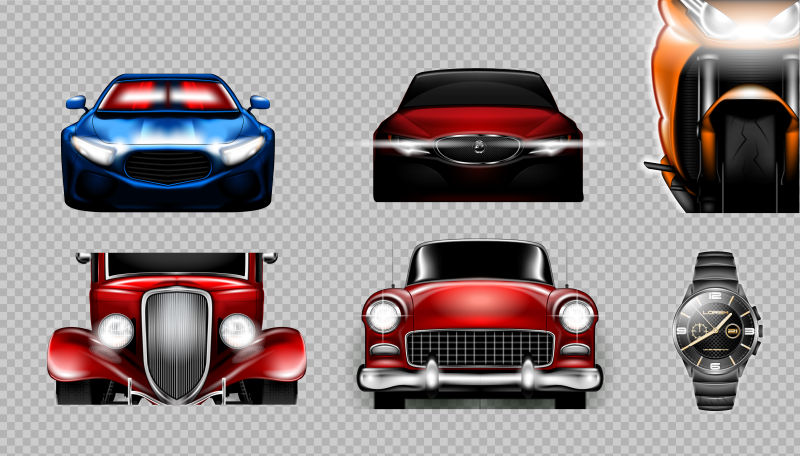Click the classic red car's windshield
800x456 pixels.
(479, 263)
